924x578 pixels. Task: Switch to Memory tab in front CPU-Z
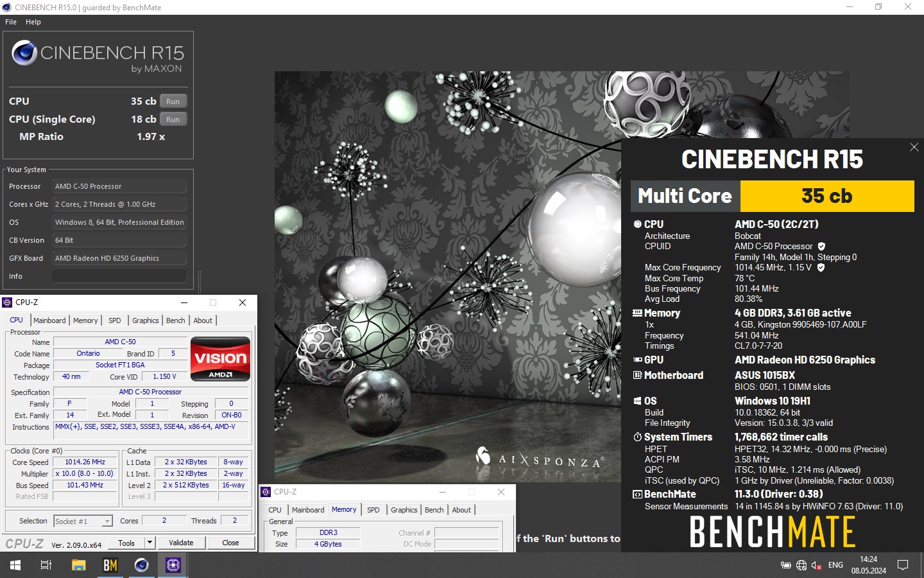(85, 320)
